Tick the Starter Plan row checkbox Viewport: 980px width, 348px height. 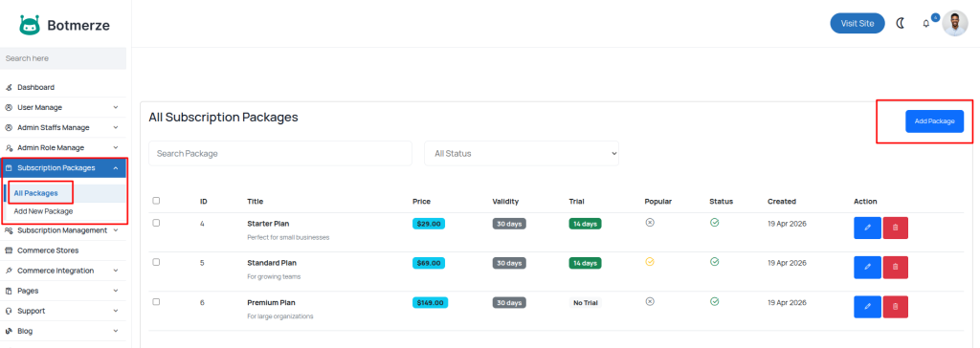point(156,223)
